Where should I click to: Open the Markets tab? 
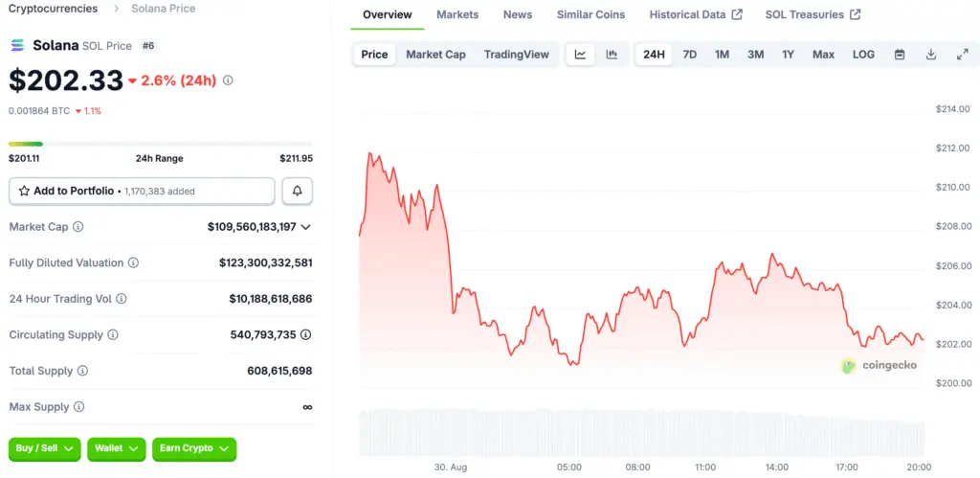pos(457,14)
